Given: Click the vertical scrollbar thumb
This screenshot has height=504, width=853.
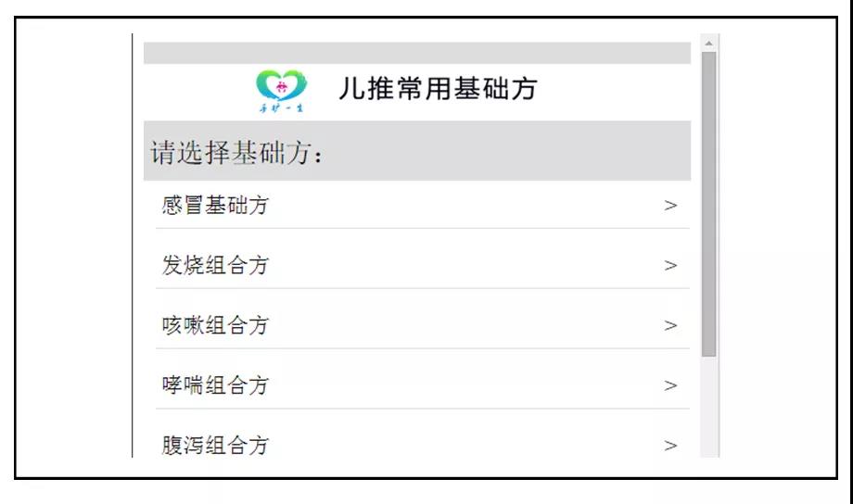Looking at the screenshot, I should click(709, 205).
